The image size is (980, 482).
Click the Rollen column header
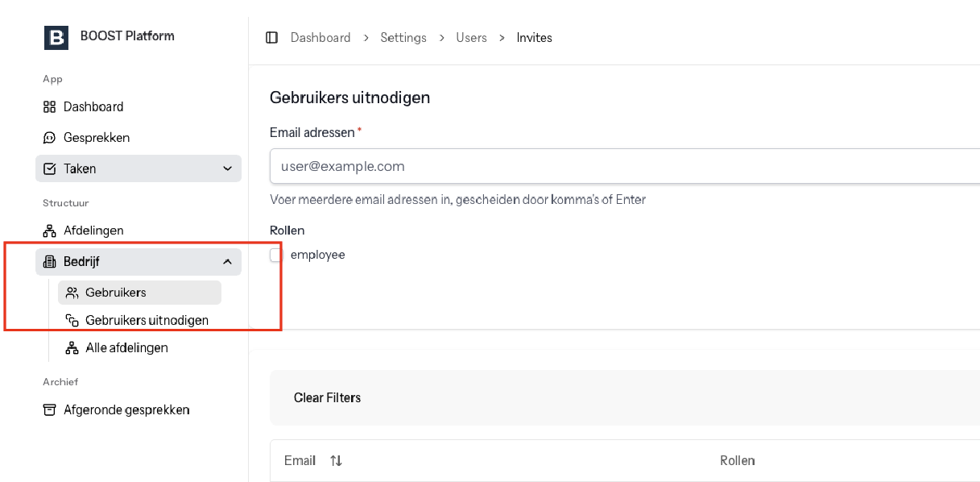738,461
